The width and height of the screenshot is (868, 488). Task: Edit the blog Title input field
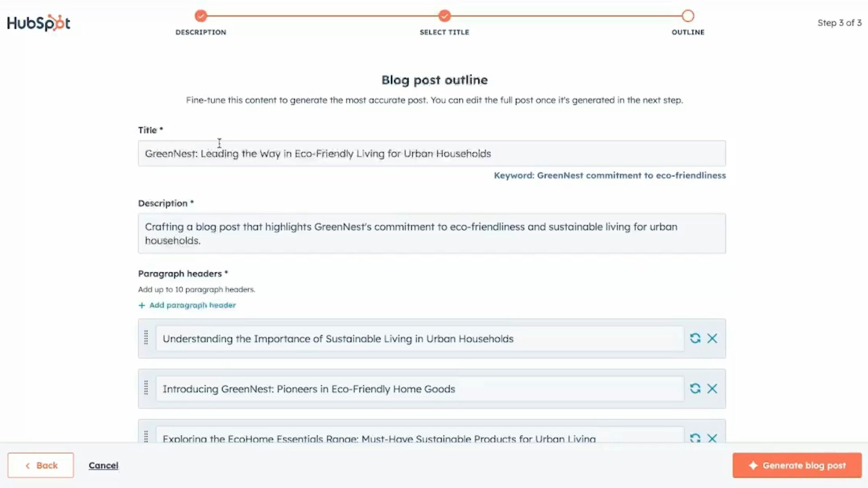pos(432,154)
